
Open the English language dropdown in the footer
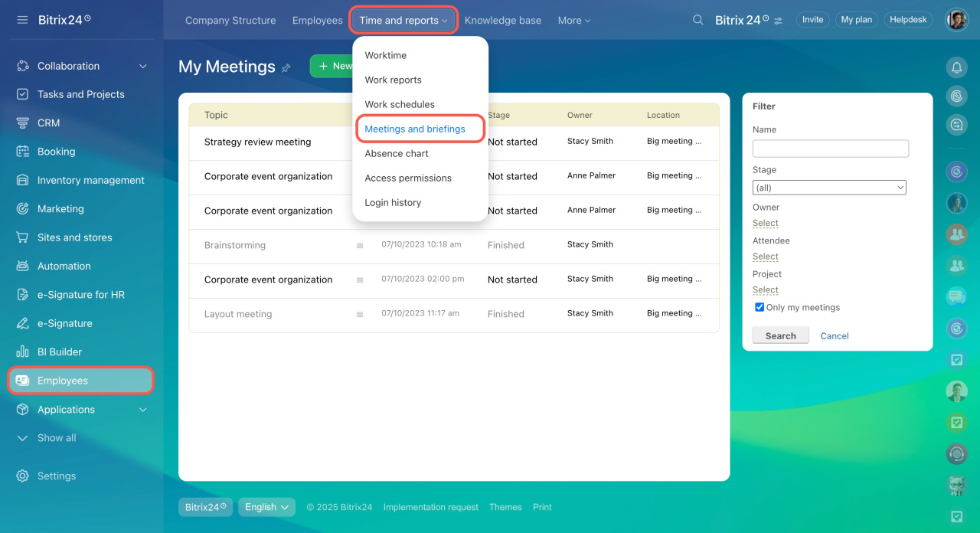click(266, 507)
